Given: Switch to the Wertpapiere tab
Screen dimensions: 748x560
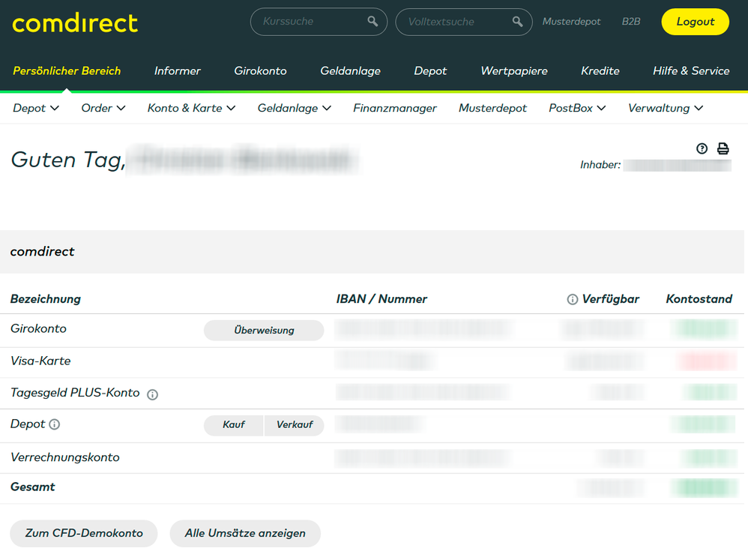Looking at the screenshot, I should [514, 70].
